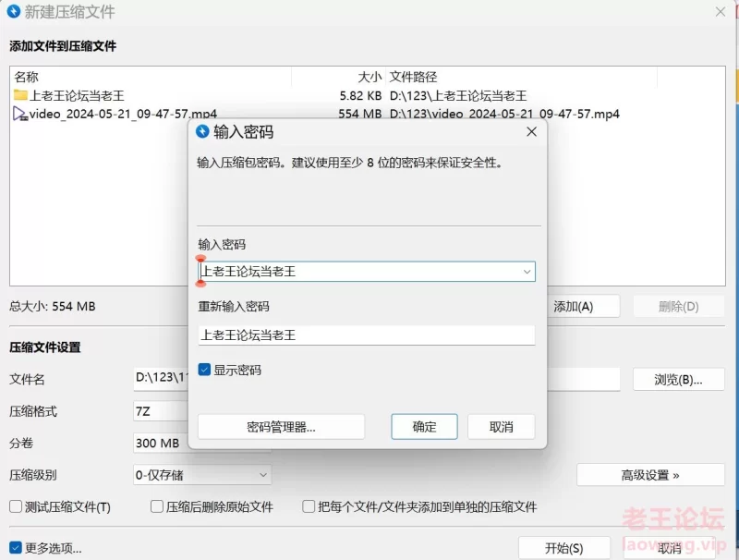The width and height of the screenshot is (739, 560).
Task: Select the video file icon for the mp4
Action: pyautogui.click(x=20, y=114)
